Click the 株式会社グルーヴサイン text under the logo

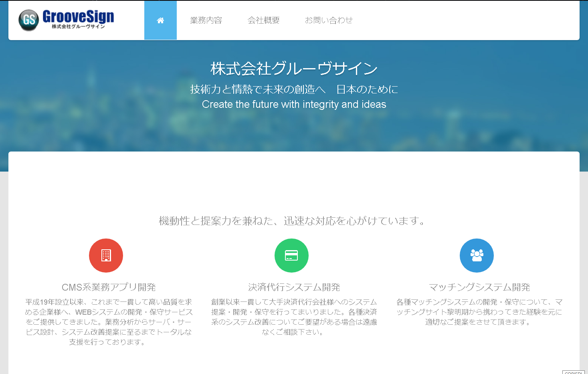point(78,27)
